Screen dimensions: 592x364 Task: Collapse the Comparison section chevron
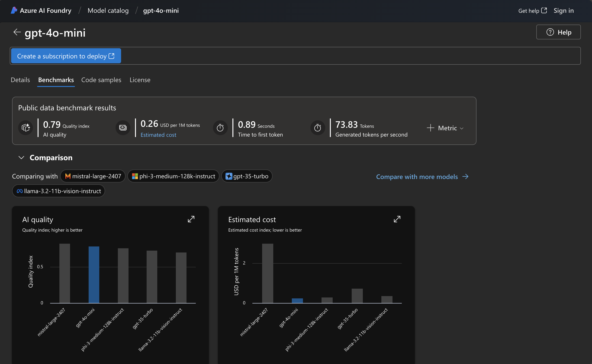pos(21,157)
